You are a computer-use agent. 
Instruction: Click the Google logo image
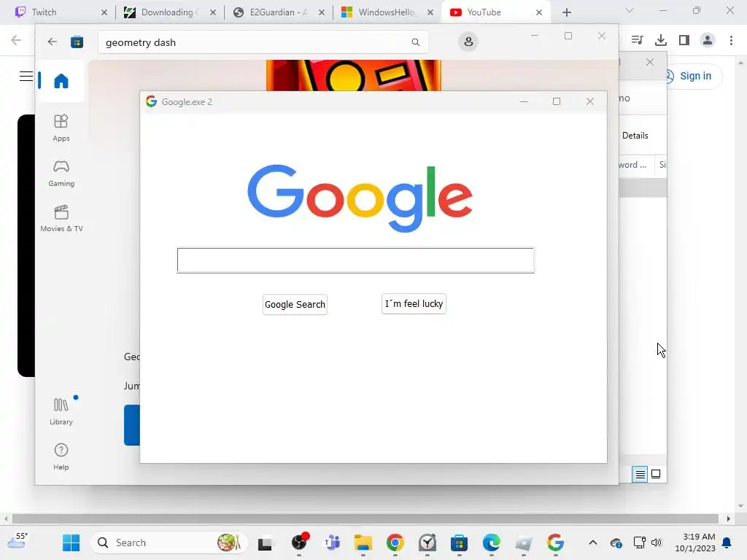[x=360, y=197]
